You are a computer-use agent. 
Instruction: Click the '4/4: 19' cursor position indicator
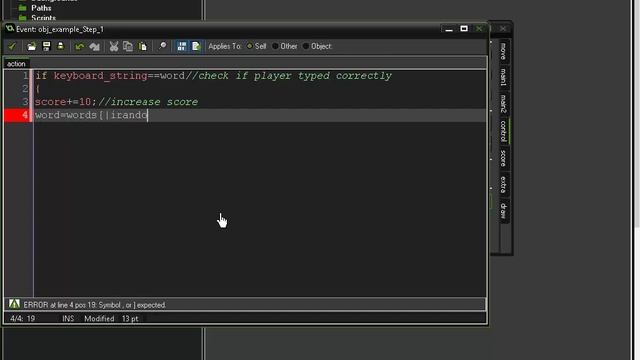(22, 318)
